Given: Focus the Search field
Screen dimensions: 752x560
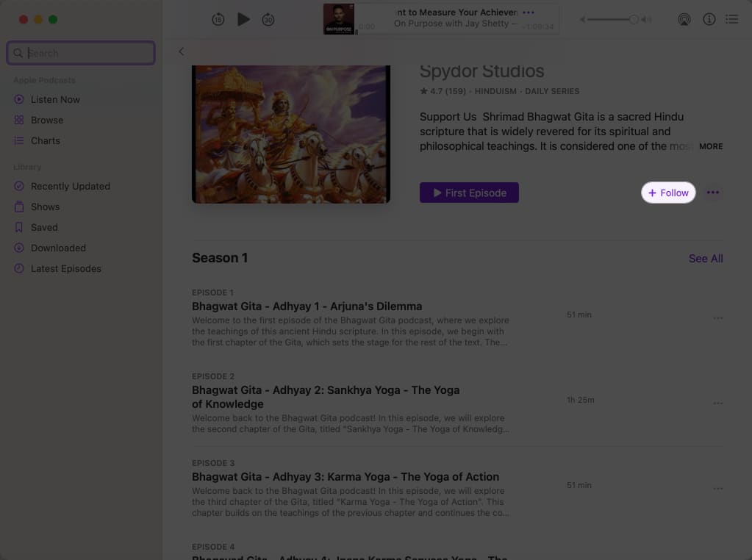Looking at the screenshot, I should pyautogui.click(x=81, y=53).
